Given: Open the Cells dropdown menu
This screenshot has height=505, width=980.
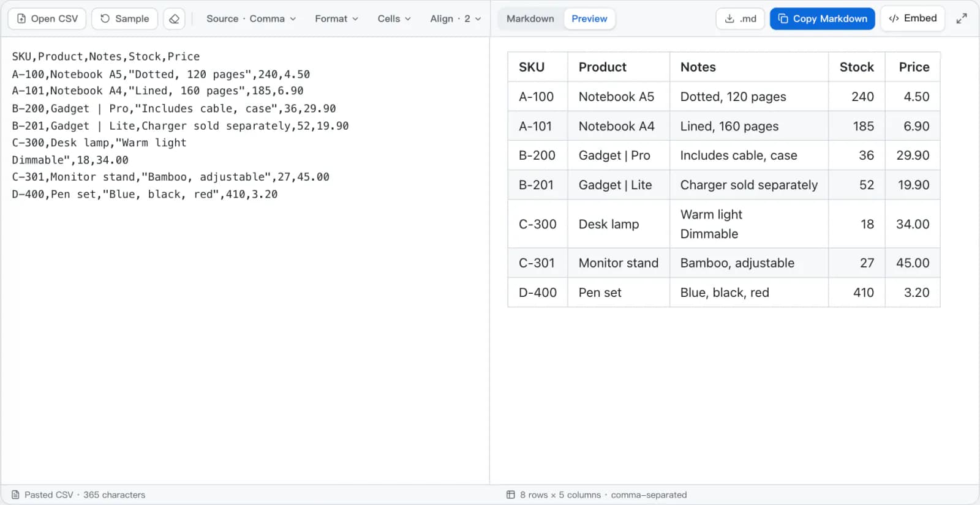Looking at the screenshot, I should (x=394, y=19).
